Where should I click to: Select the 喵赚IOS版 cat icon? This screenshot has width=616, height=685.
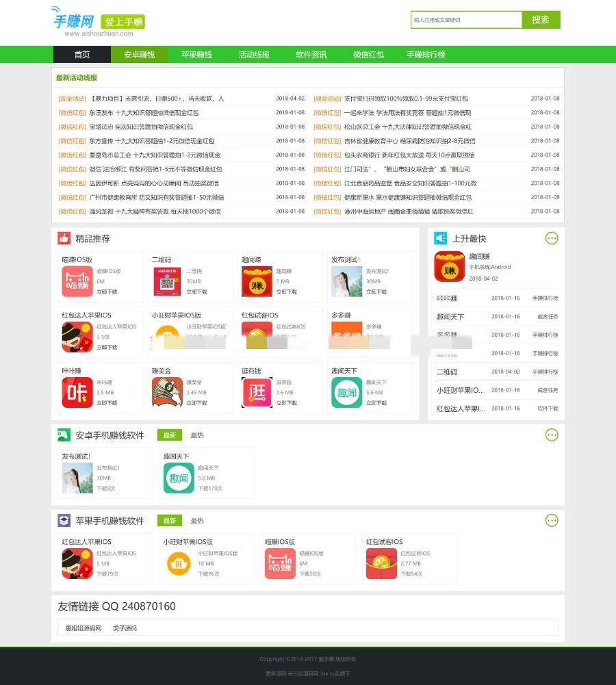77,279
